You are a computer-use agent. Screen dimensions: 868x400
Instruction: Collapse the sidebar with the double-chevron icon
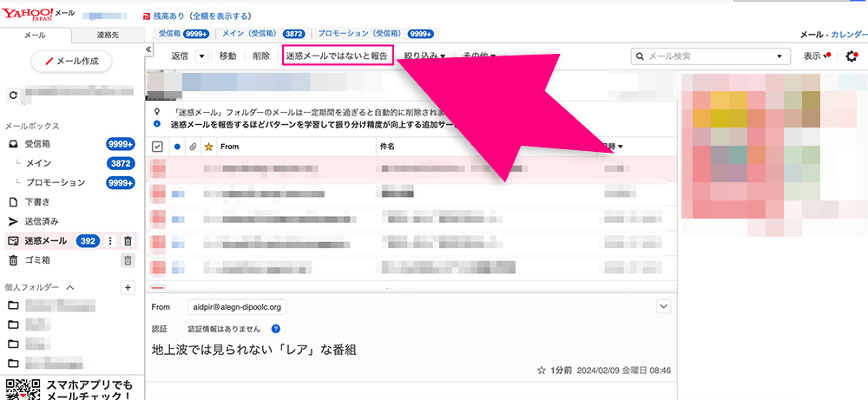click(148, 49)
